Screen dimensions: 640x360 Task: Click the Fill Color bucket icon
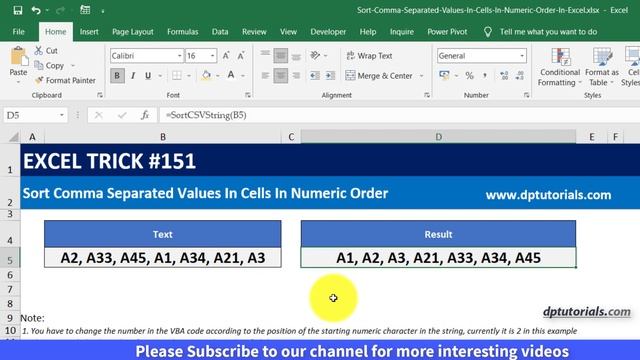206,76
